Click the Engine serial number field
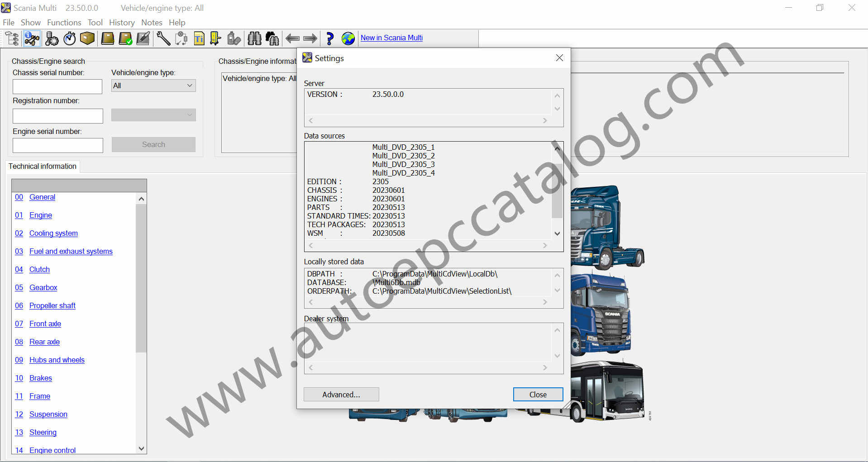 click(57, 145)
